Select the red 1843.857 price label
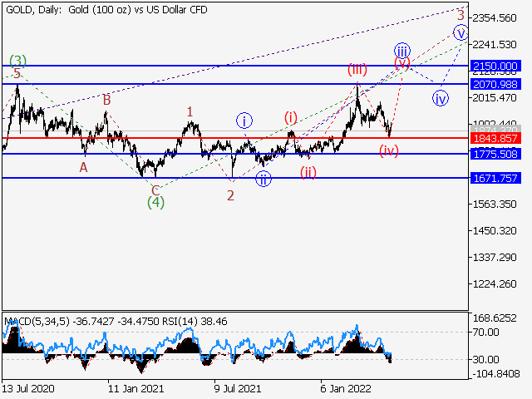Viewport: 532px width, 399px height. click(495, 138)
